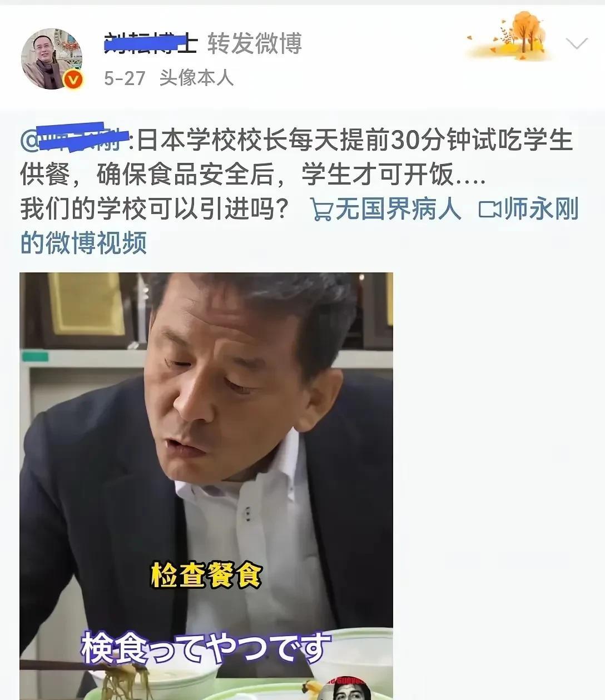Tap the orange verified V badge
This screenshot has height=700, width=605.
click(x=73, y=80)
